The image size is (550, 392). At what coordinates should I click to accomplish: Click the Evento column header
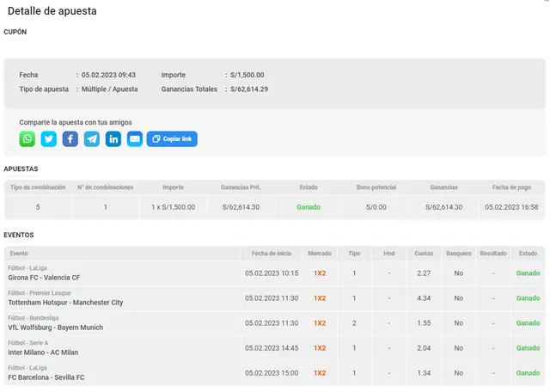click(19, 254)
